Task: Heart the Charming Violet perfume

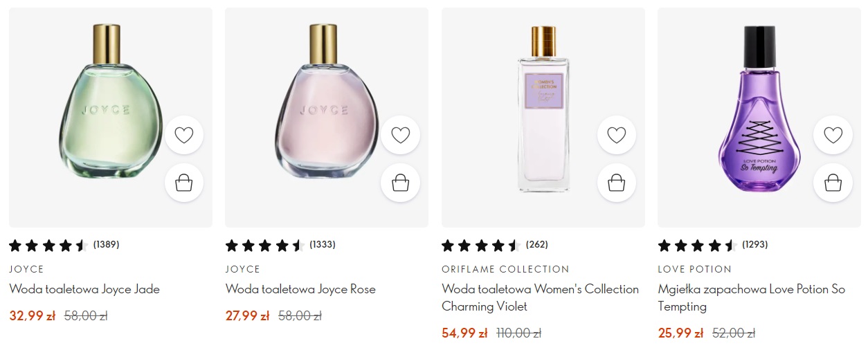Action: point(617,135)
